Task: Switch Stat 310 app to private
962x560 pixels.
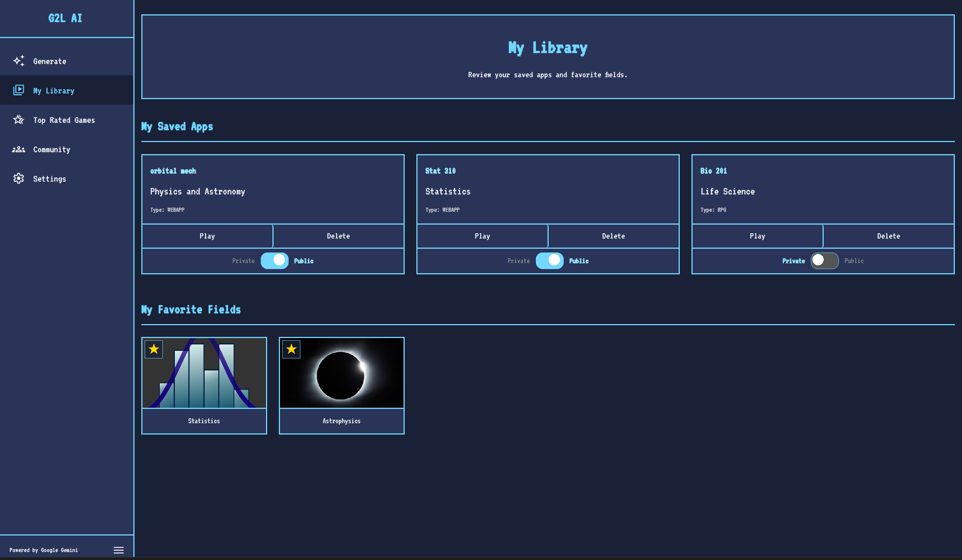Action: [x=549, y=261]
